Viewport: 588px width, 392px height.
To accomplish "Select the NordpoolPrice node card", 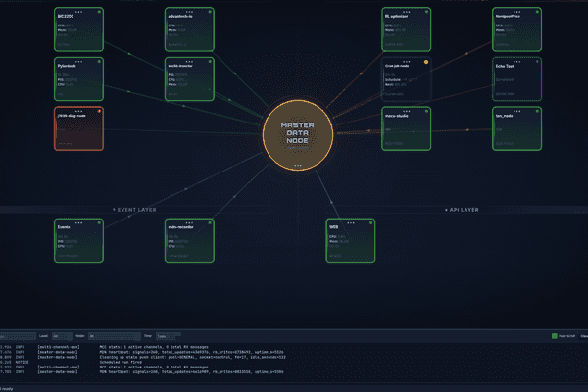I will tap(516, 29).
